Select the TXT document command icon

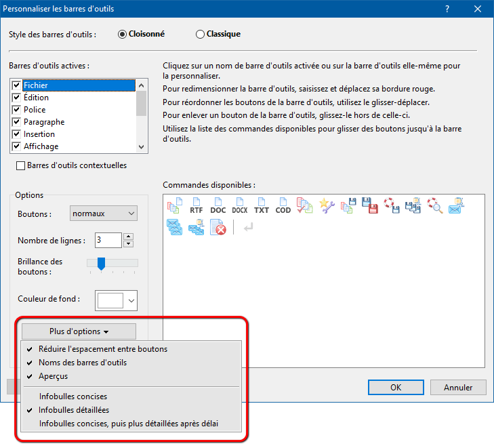(x=262, y=205)
